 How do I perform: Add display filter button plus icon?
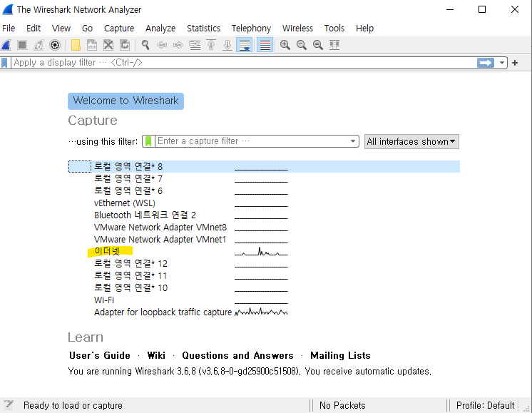[515, 63]
